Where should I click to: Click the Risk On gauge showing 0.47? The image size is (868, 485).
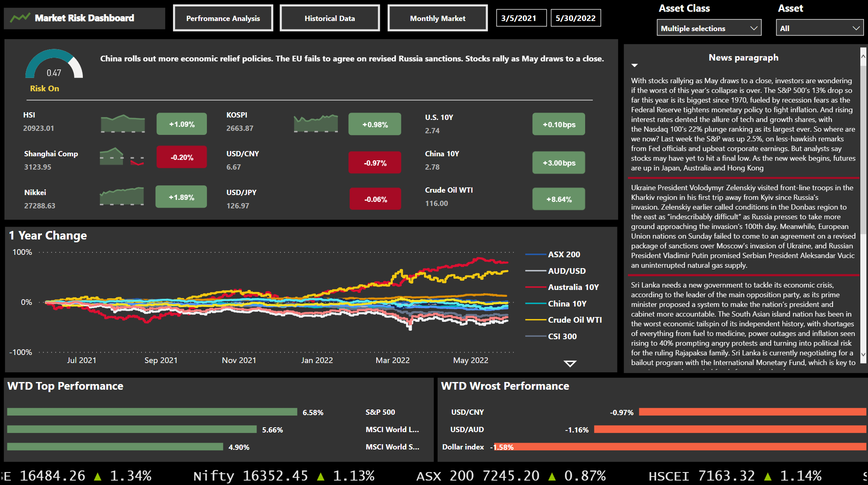(54, 69)
